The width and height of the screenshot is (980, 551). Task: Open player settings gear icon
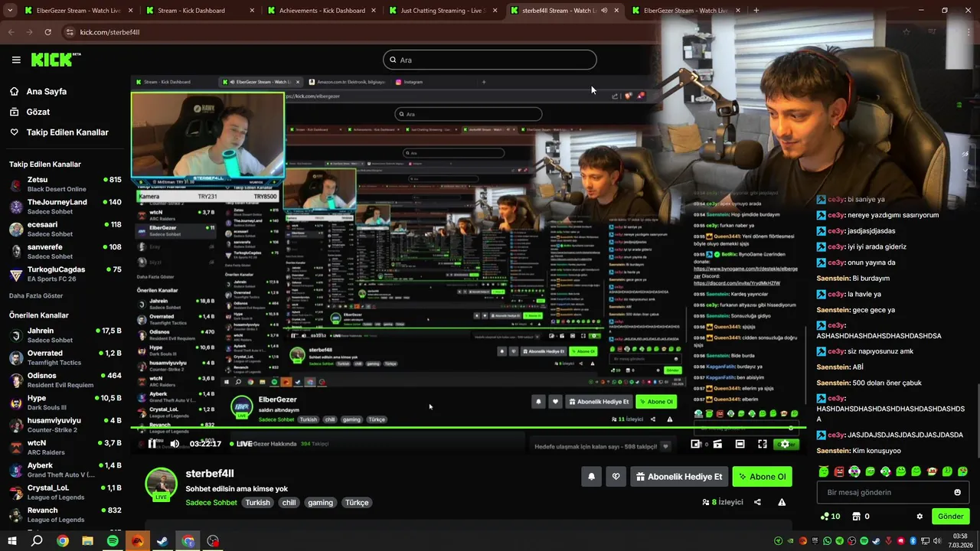[784, 444]
